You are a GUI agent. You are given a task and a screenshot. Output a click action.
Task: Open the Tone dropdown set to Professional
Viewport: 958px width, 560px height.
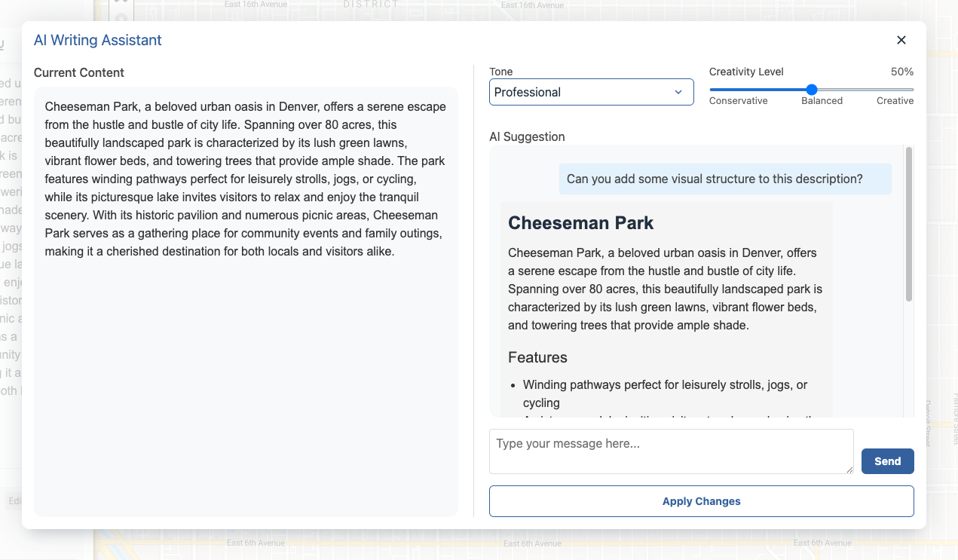(x=592, y=92)
